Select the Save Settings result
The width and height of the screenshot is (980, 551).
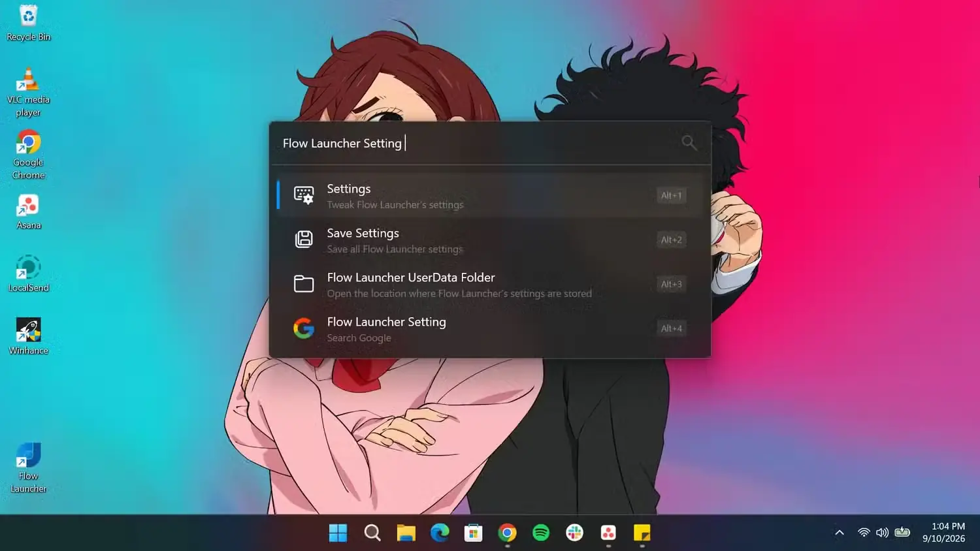(490, 240)
